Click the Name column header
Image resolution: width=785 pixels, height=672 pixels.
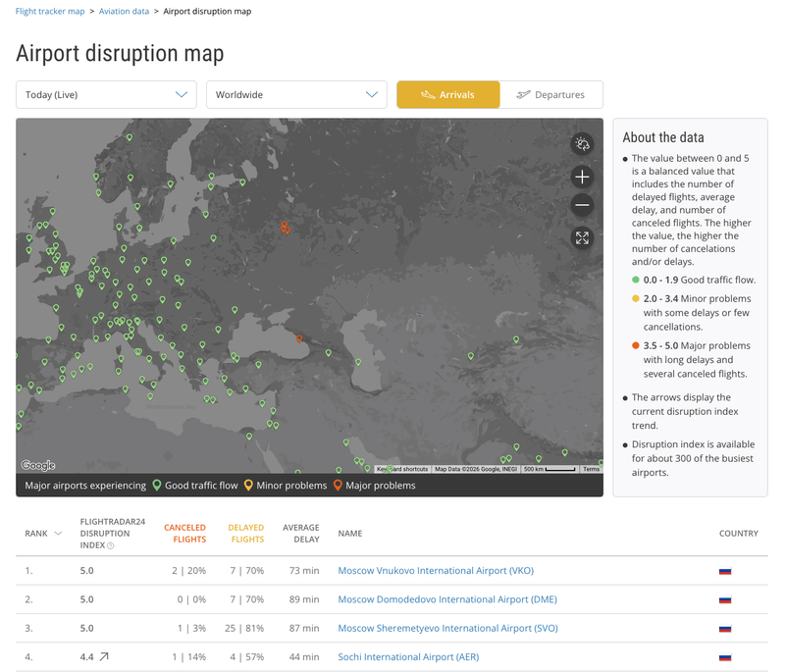point(350,534)
